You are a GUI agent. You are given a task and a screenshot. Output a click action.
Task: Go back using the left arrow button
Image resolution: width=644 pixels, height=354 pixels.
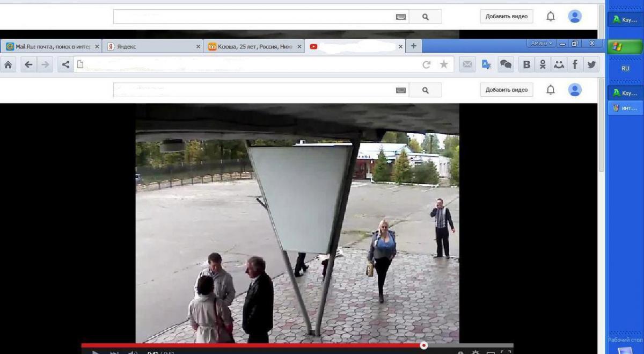pyautogui.click(x=28, y=64)
